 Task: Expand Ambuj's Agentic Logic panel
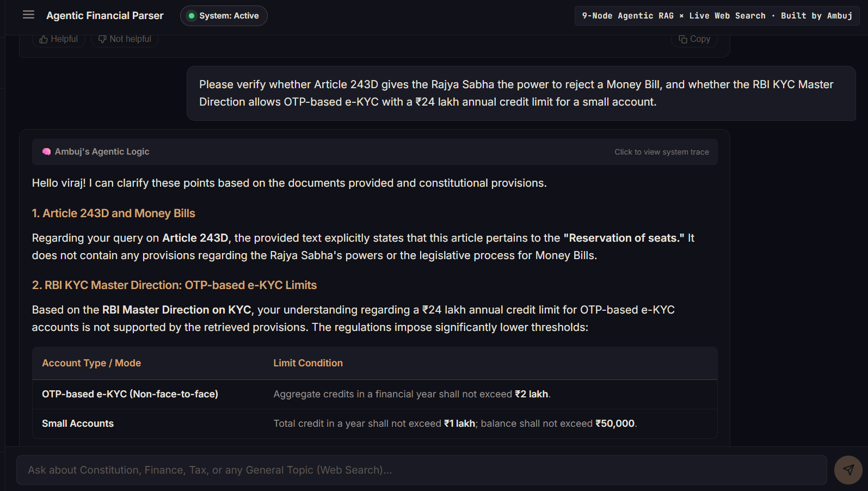pos(374,152)
